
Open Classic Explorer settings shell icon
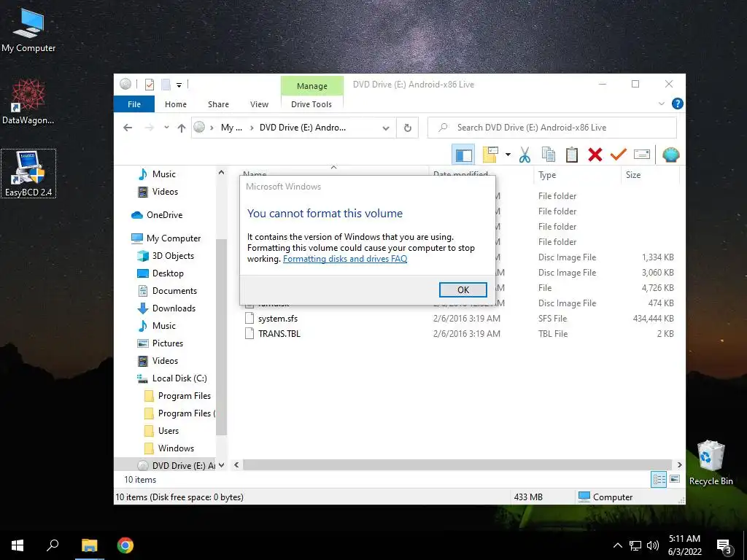671,155
